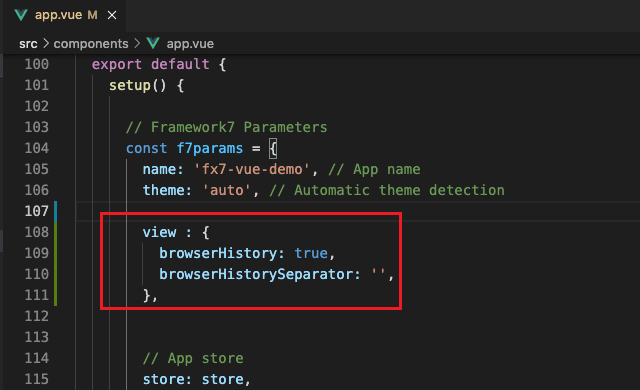Click the Vue icon on app.vue tab
This screenshot has height=390, width=640.
tap(21, 15)
